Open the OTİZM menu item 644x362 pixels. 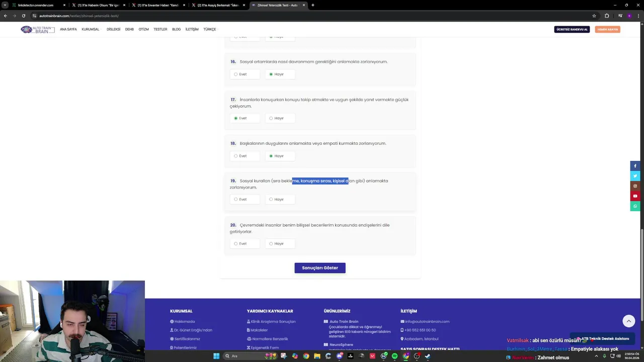pos(143,30)
